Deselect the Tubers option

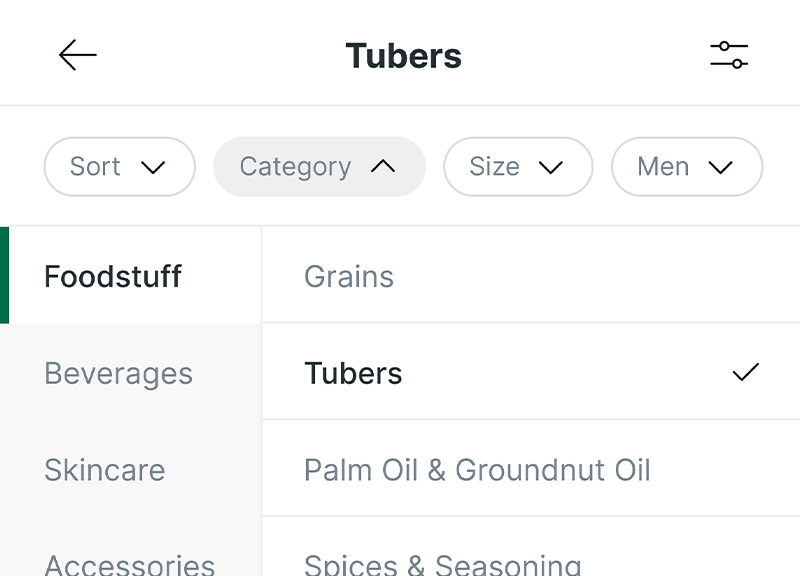[353, 373]
